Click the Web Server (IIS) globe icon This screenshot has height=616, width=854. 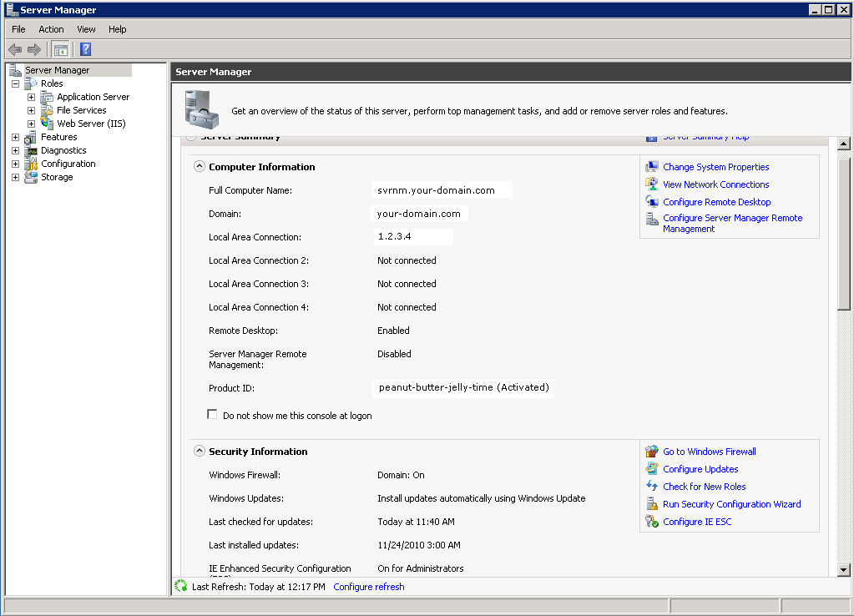pyautogui.click(x=48, y=124)
